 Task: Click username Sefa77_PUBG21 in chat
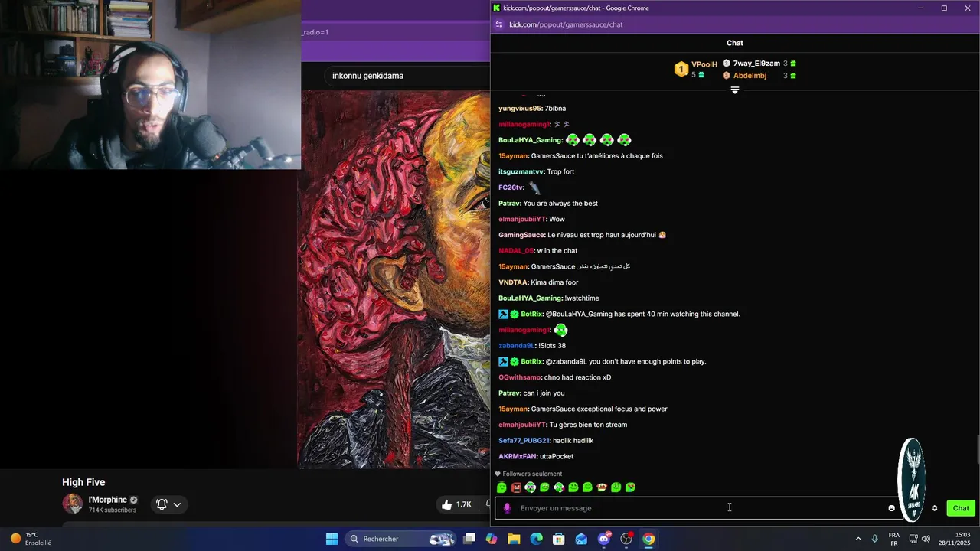[524, 441]
